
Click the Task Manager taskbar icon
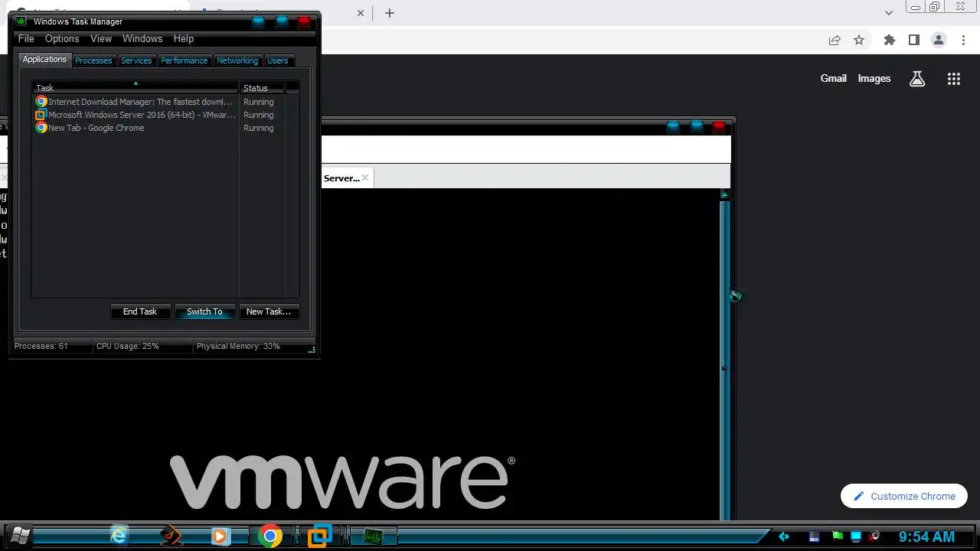pos(373,536)
